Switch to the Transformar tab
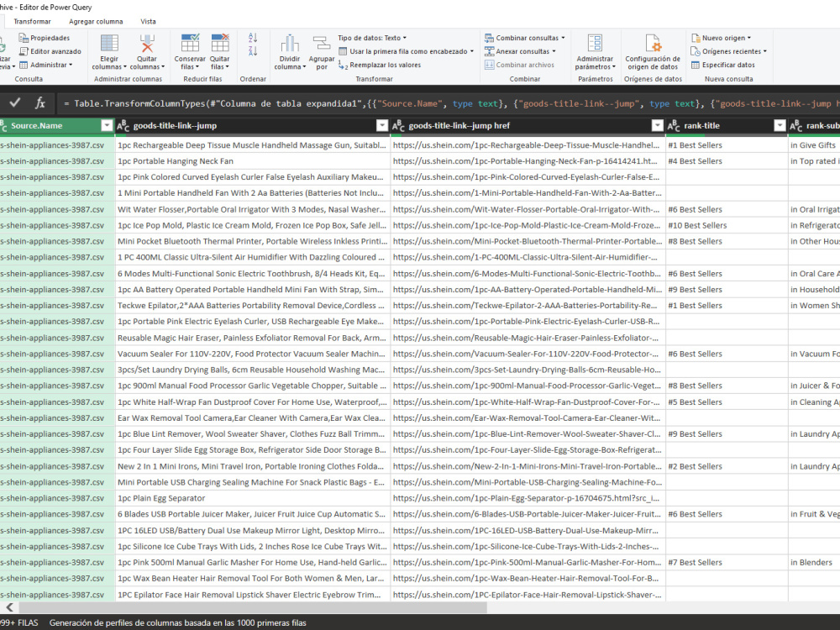This screenshot has width=840, height=630. tap(32, 22)
